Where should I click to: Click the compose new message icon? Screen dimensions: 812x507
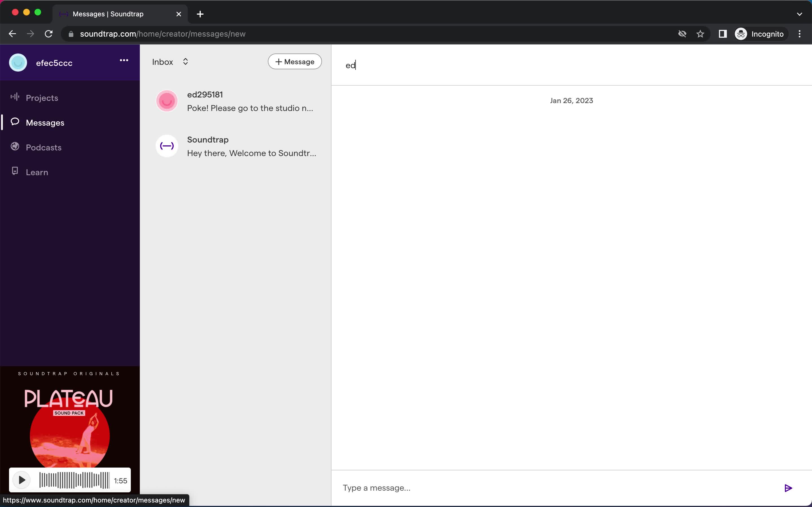[295, 61]
